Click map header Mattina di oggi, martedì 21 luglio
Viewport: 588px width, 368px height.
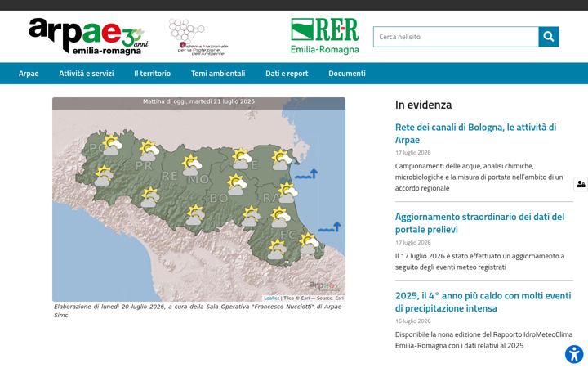pos(198,101)
